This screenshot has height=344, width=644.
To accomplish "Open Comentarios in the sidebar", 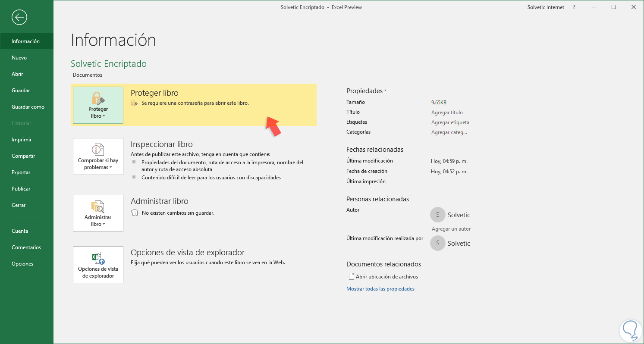I will click(27, 247).
